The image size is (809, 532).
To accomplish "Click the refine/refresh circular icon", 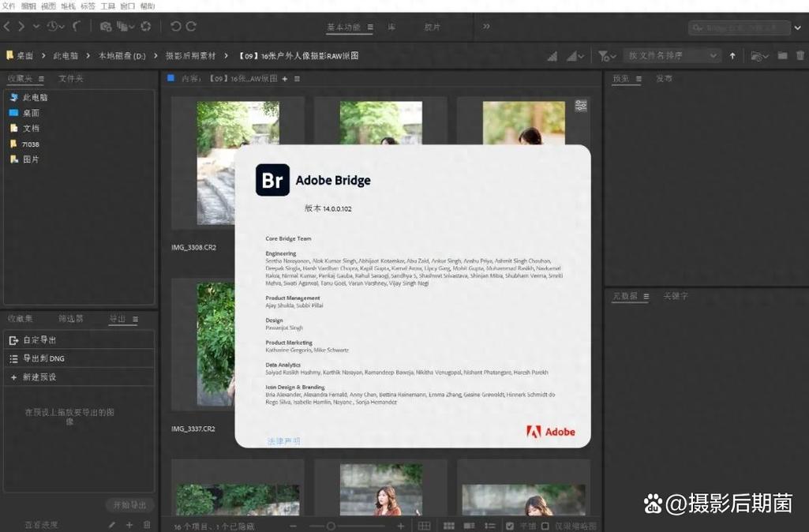I will pos(146,27).
